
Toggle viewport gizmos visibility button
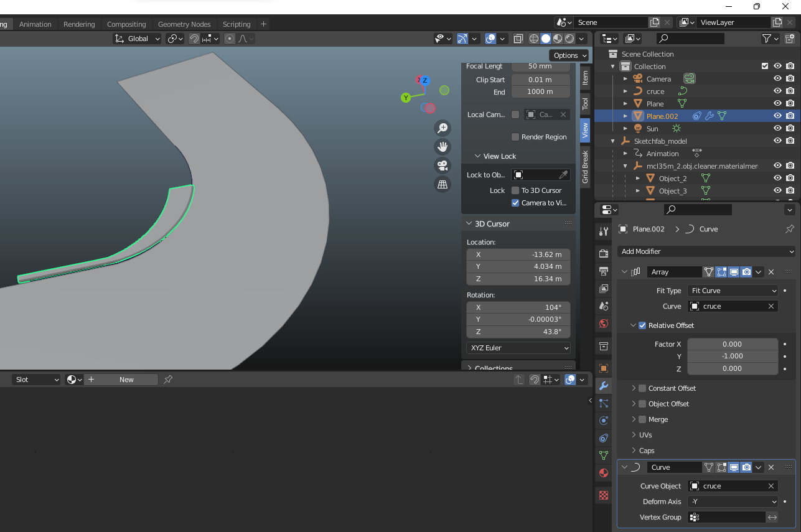(462, 39)
